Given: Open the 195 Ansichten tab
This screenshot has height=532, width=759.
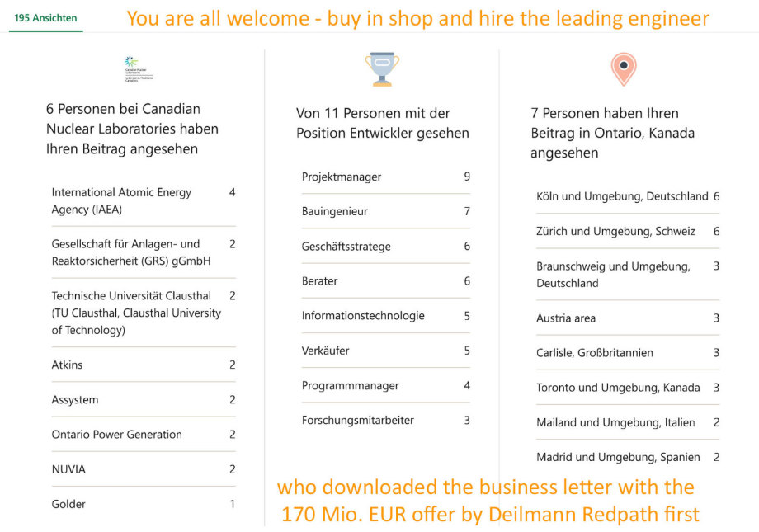Looking at the screenshot, I should [x=45, y=17].
